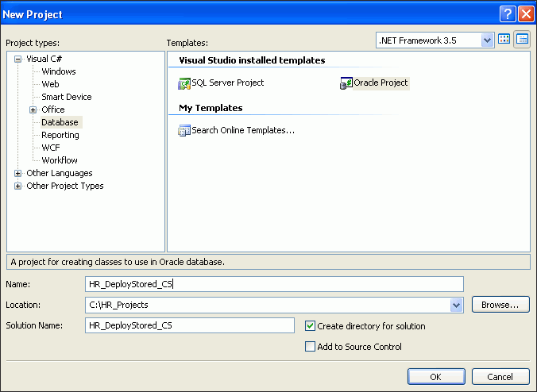The width and height of the screenshot is (537, 392).
Task: Open the Location path dropdown arrow
Action: point(456,305)
